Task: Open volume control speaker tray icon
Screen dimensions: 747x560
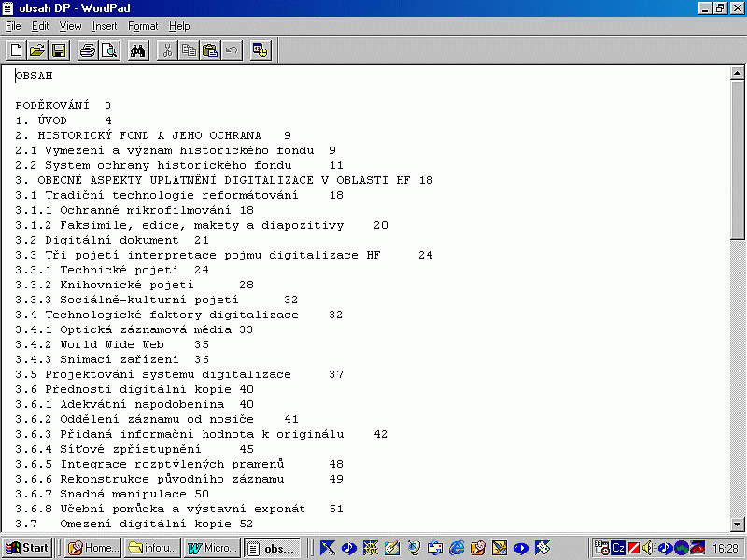Action: 648,548
